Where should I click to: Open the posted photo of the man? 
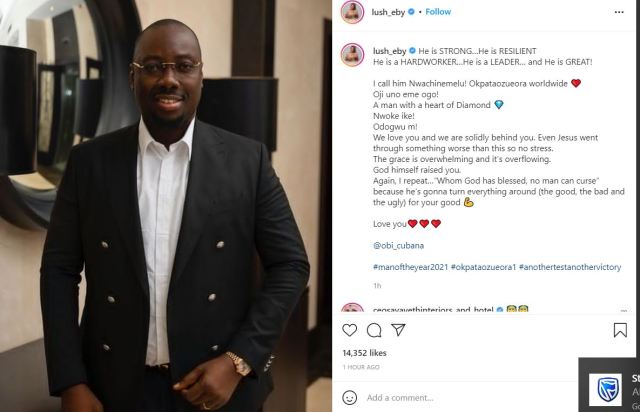click(166, 206)
